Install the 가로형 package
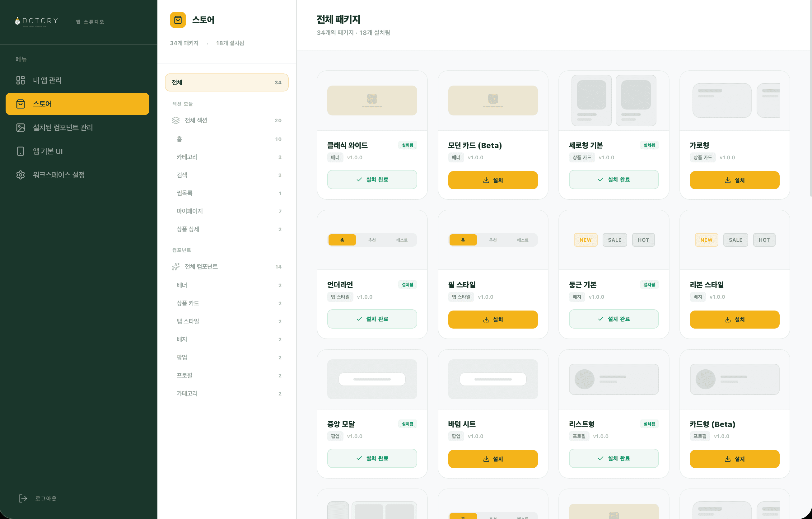Image resolution: width=812 pixels, height=519 pixels. coord(735,180)
